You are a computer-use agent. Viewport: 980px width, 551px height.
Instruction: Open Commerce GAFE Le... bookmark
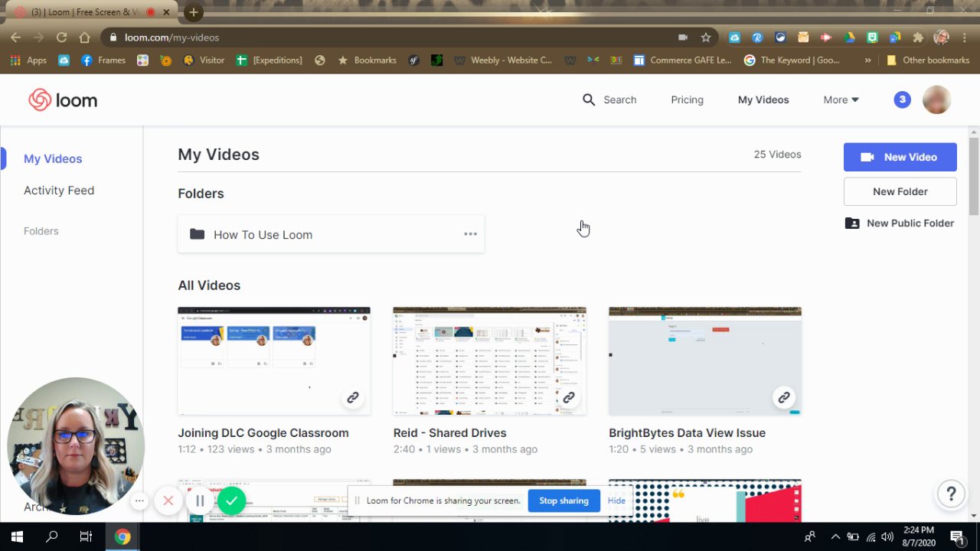[682, 60]
